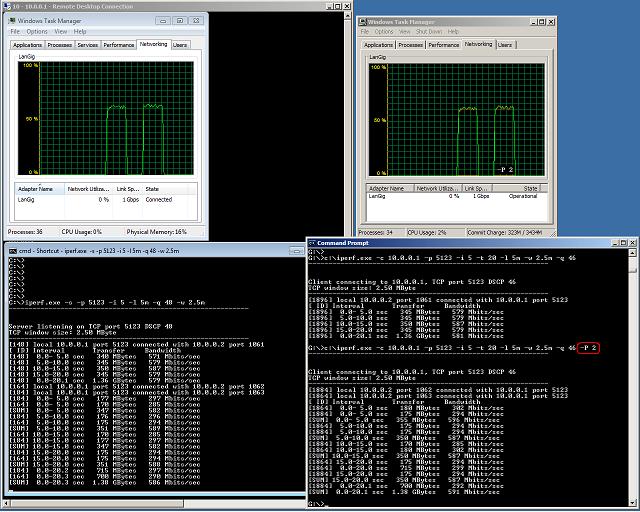Switch to Performance tab in right Task Manager

point(443,45)
